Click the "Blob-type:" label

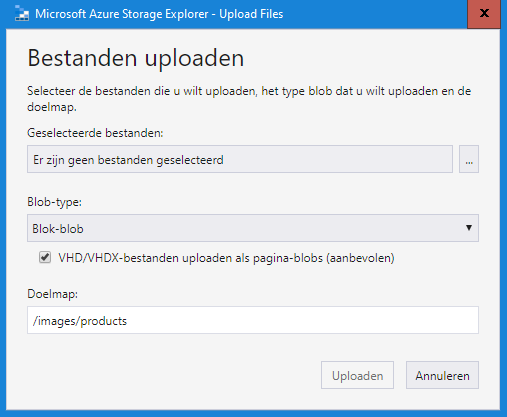point(55,202)
